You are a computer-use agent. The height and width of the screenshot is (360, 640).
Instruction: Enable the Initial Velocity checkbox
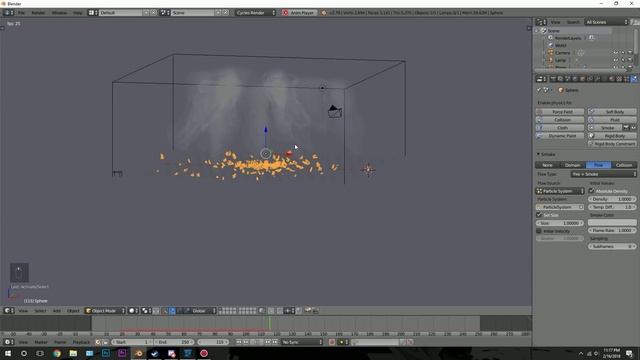click(539, 231)
